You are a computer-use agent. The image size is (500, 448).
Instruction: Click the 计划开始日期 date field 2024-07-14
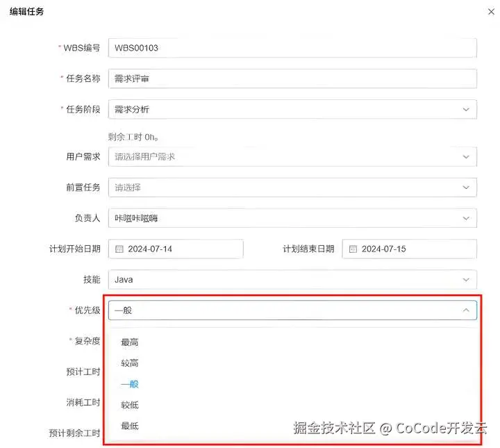(176, 249)
